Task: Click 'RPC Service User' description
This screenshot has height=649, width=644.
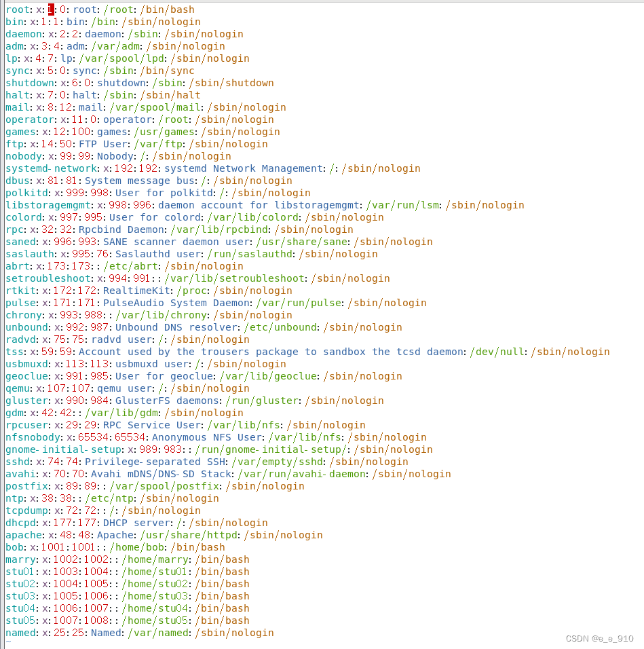Action: 152,425
